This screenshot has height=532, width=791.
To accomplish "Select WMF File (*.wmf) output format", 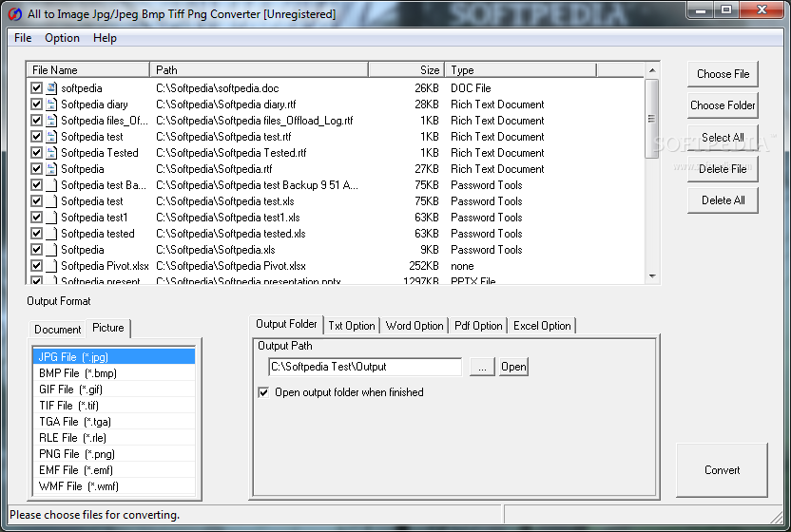I will click(114, 486).
